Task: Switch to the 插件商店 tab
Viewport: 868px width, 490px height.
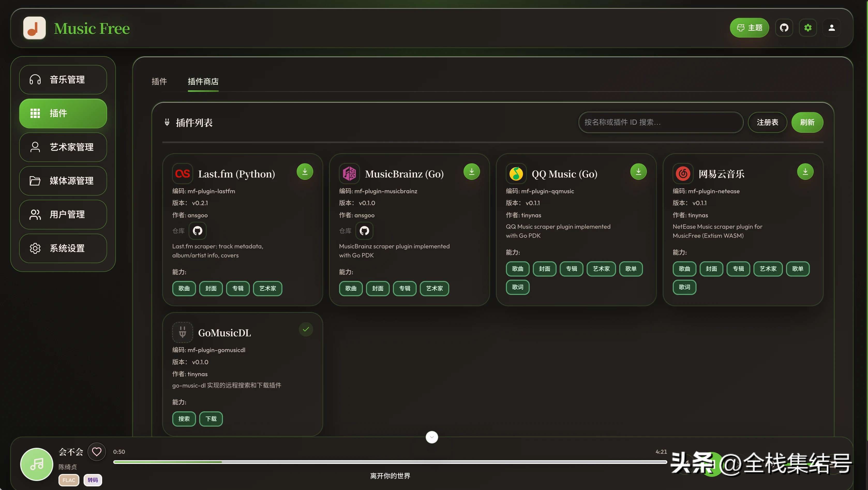Action: (x=203, y=81)
